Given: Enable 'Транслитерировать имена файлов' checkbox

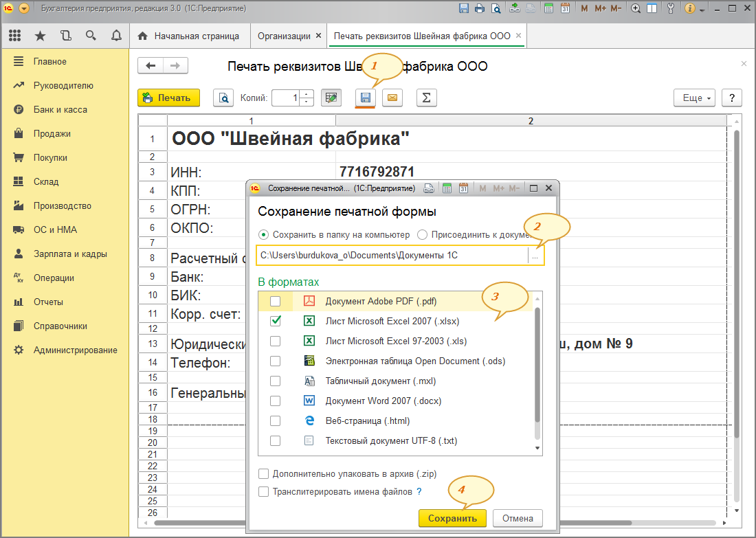Looking at the screenshot, I should pos(264,492).
